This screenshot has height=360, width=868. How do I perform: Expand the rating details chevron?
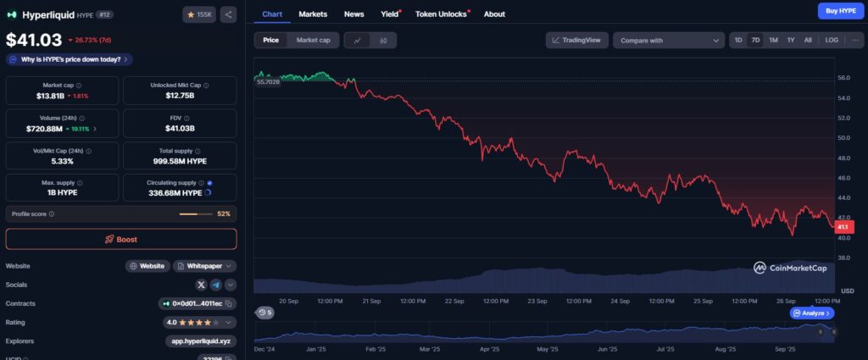coord(229,322)
